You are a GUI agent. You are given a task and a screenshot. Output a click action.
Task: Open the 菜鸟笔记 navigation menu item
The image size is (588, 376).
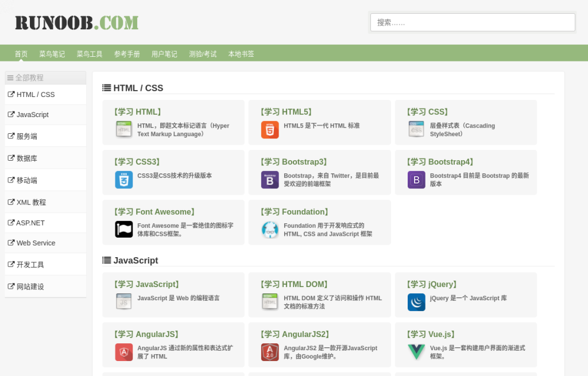pos(52,54)
